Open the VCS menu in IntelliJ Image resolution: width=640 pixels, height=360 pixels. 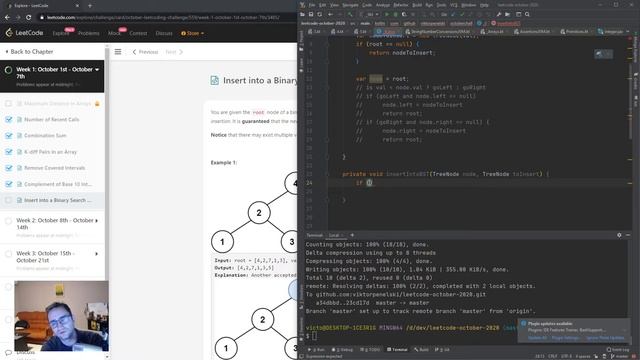coord(454,5)
